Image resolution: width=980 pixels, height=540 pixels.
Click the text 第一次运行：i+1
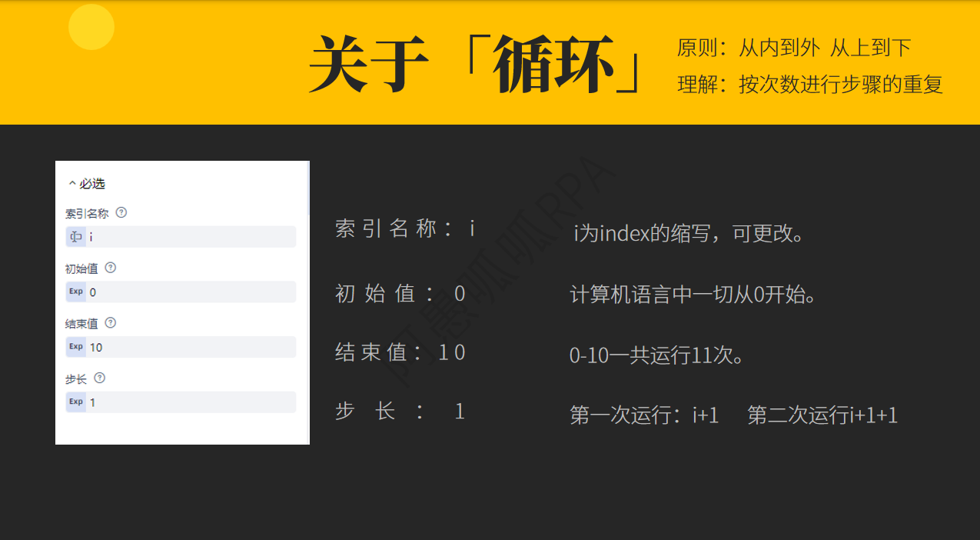point(644,415)
